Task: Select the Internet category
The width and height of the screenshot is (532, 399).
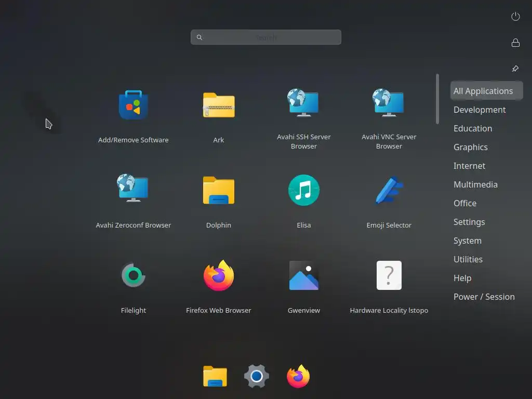Action: pos(469,166)
